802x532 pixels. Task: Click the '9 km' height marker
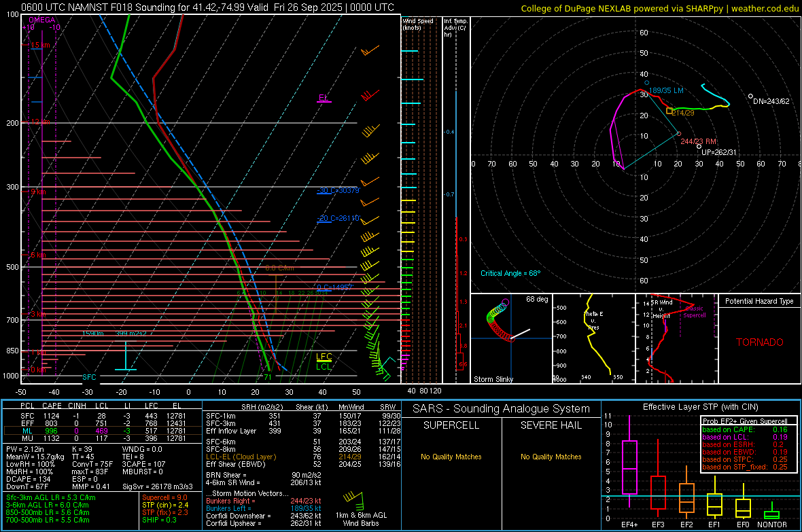click(x=38, y=192)
